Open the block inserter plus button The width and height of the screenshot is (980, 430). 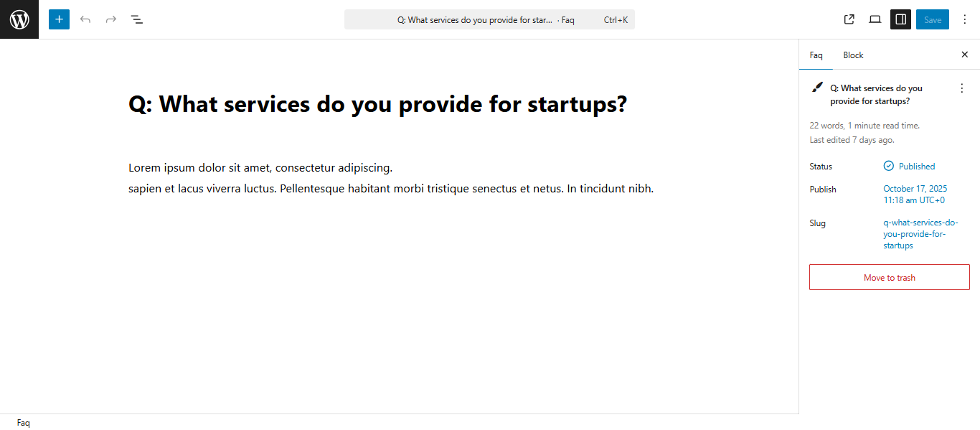(x=59, y=19)
